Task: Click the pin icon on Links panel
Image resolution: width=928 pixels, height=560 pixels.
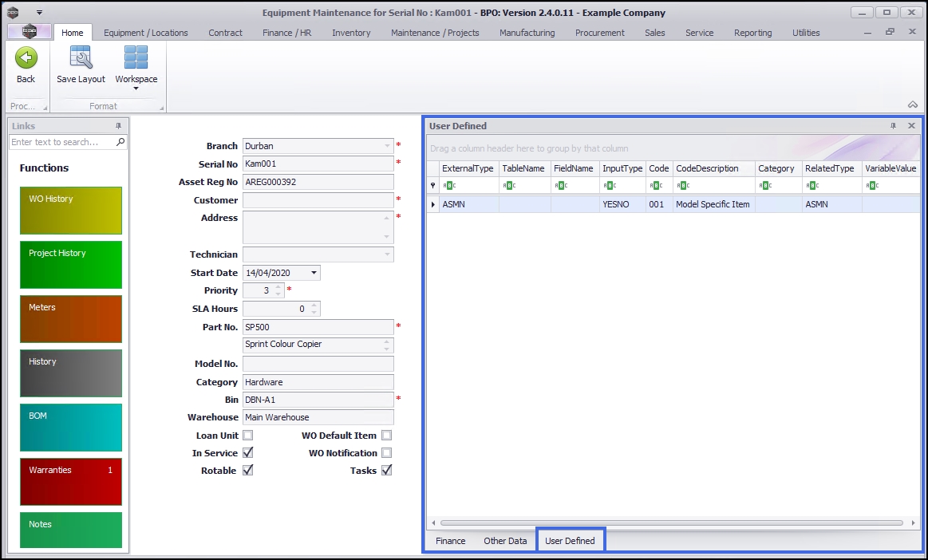Action: point(118,126)
